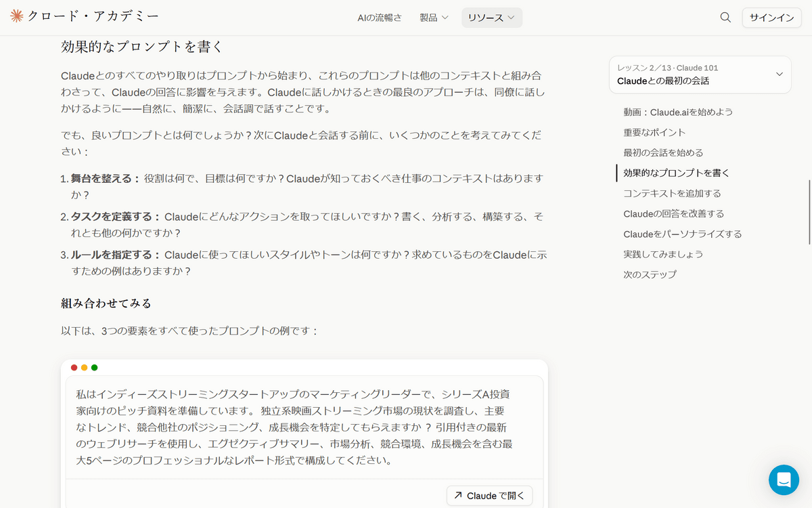Jump to Claudeをパーソナライズする section

[x=683, y=234]
